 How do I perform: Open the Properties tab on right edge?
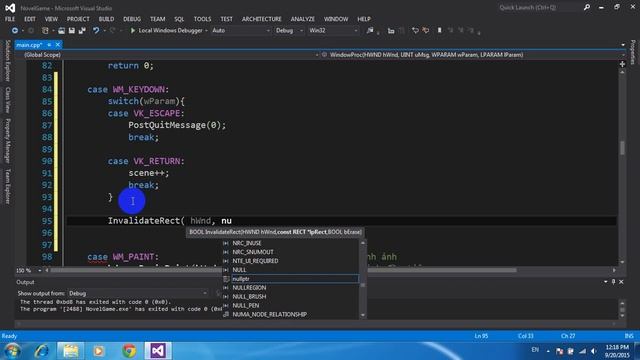point(633,52)
